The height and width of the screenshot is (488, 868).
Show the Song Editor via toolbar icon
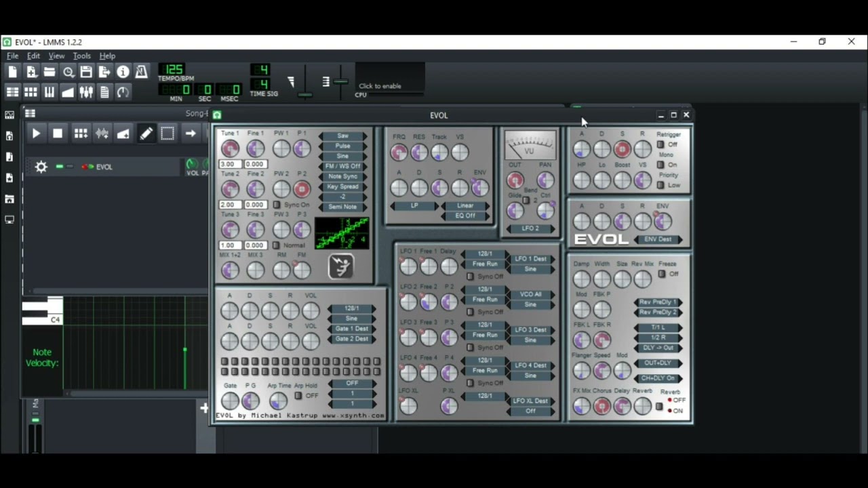click(13, 92)
